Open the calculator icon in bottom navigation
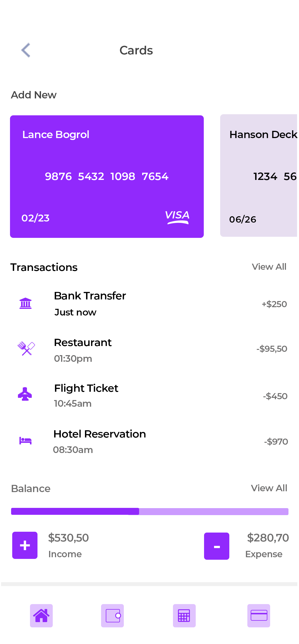The height and width of the screenshot is (644, 299). [x=184, y=615]
